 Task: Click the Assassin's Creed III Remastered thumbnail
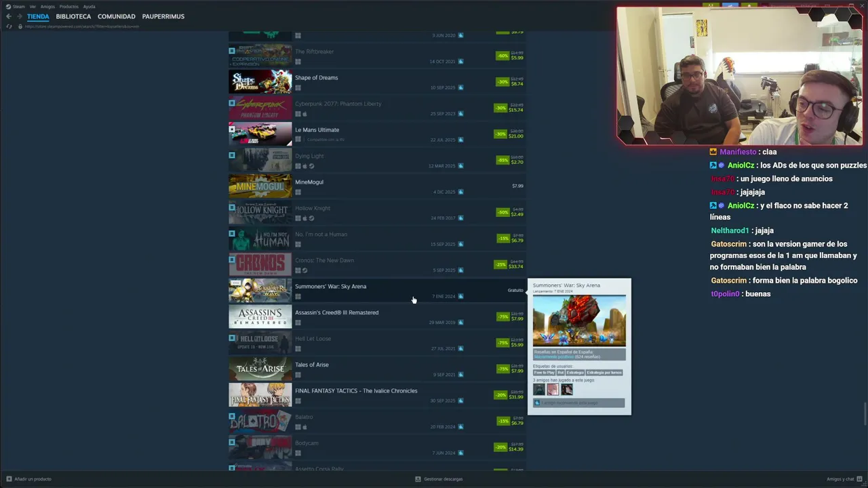pos(260,317)
